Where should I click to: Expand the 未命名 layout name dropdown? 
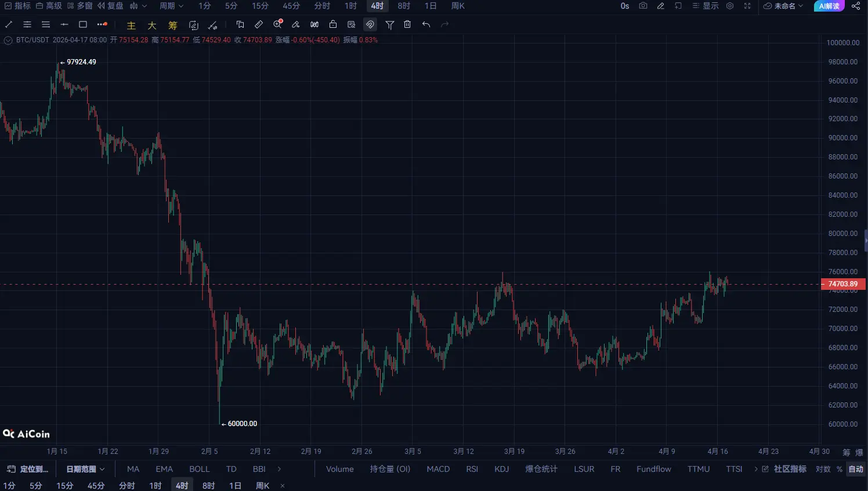(x=783, y=6)
